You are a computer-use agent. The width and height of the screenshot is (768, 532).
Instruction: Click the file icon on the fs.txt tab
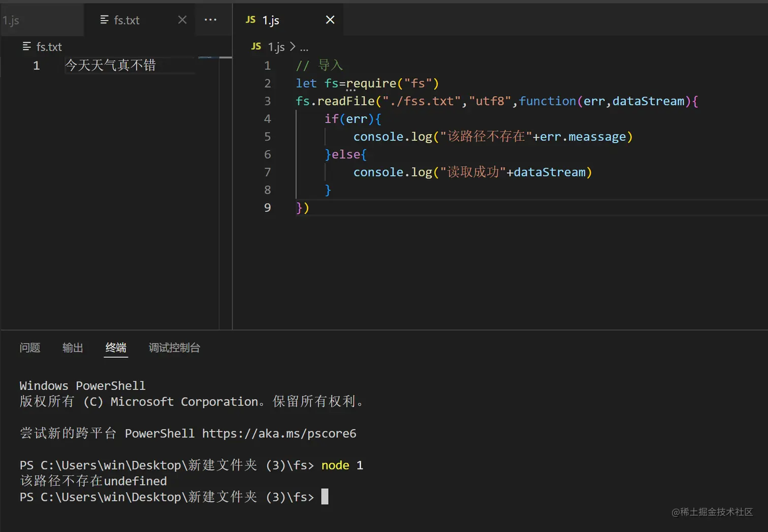coord(105,20)
